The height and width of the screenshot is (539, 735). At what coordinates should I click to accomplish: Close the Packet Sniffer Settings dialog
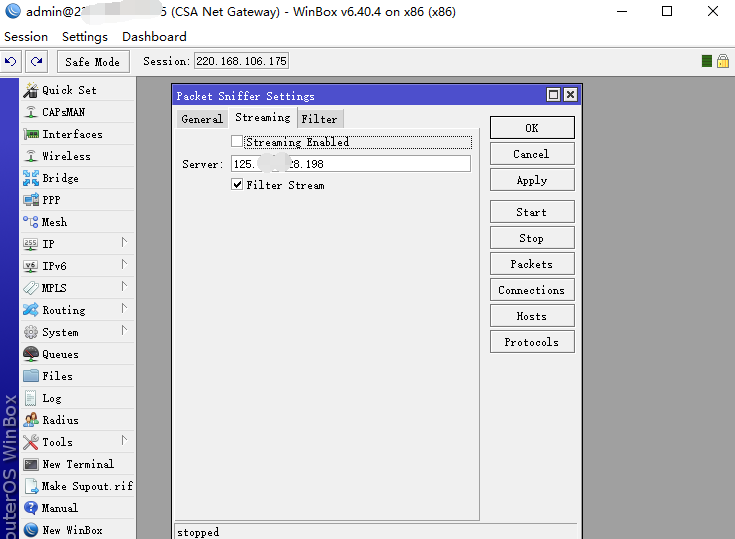click(570, 95)
